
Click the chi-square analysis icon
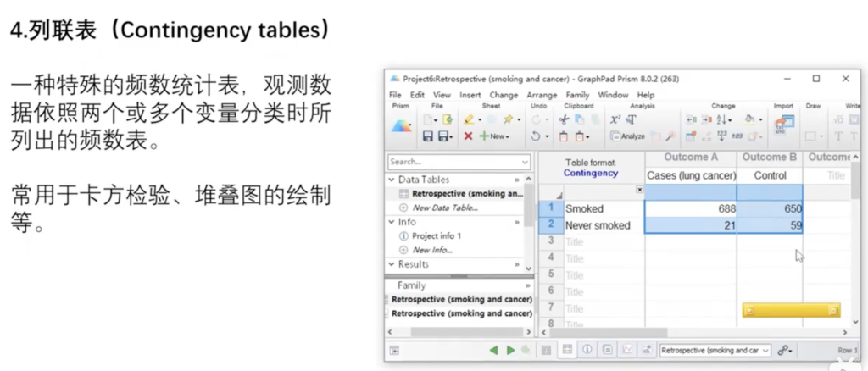[616, 119]
